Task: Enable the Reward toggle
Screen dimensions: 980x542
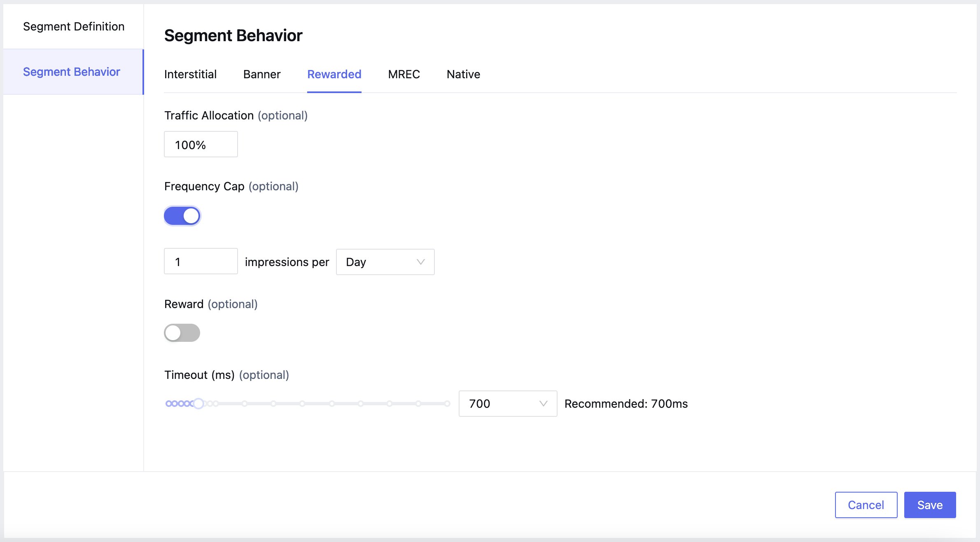Action: [x=182, y=333]
